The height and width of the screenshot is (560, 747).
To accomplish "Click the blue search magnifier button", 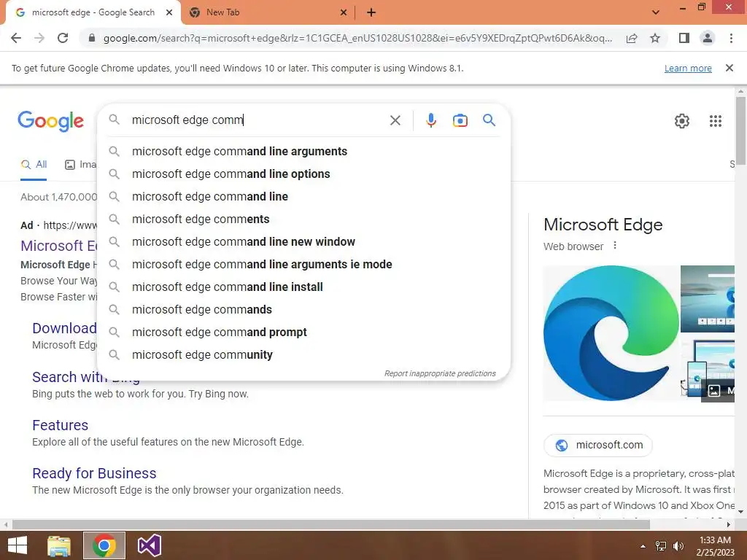I will pos(489,120).
